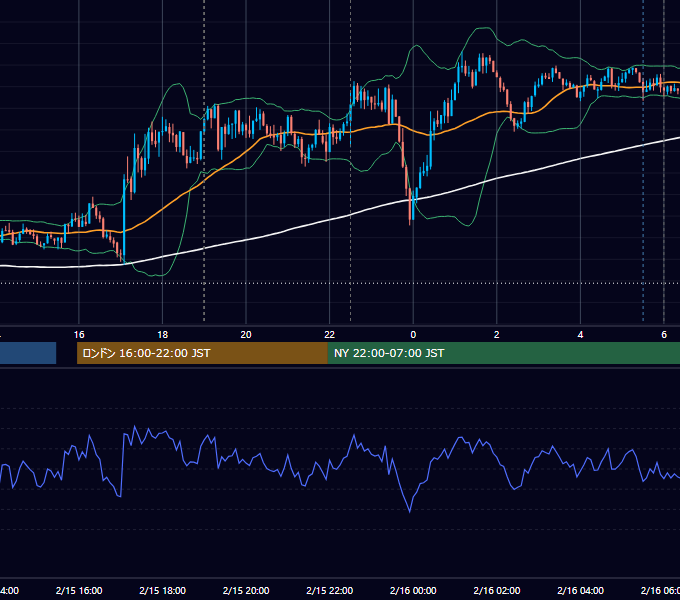Select the 2/16 00:00 time label
Viewport: 680px width, 600px height.
click(413, 590)
